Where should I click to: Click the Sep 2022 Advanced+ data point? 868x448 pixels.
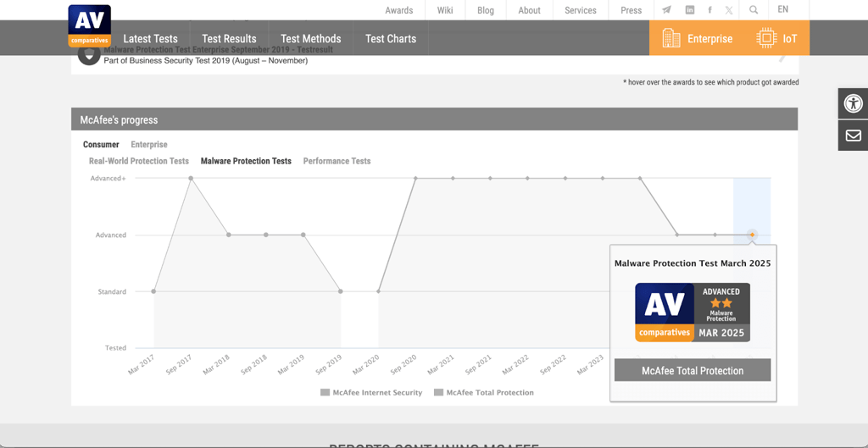565,178
